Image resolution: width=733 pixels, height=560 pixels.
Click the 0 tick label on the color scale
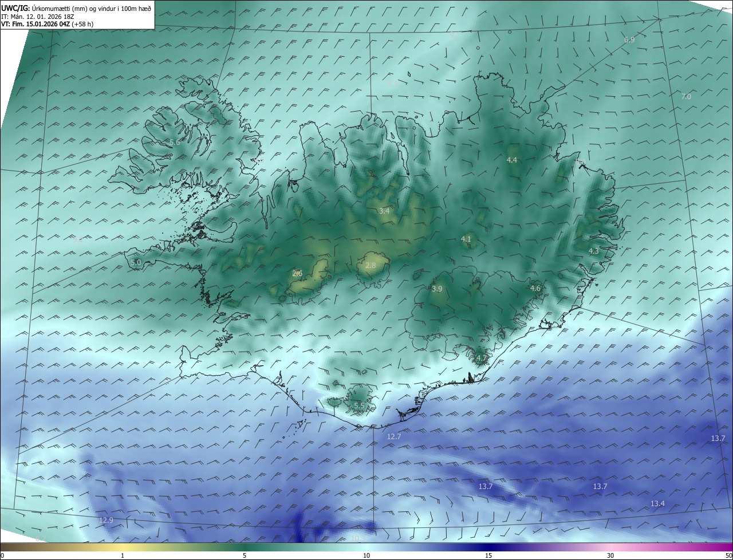(x=2, y=555)
